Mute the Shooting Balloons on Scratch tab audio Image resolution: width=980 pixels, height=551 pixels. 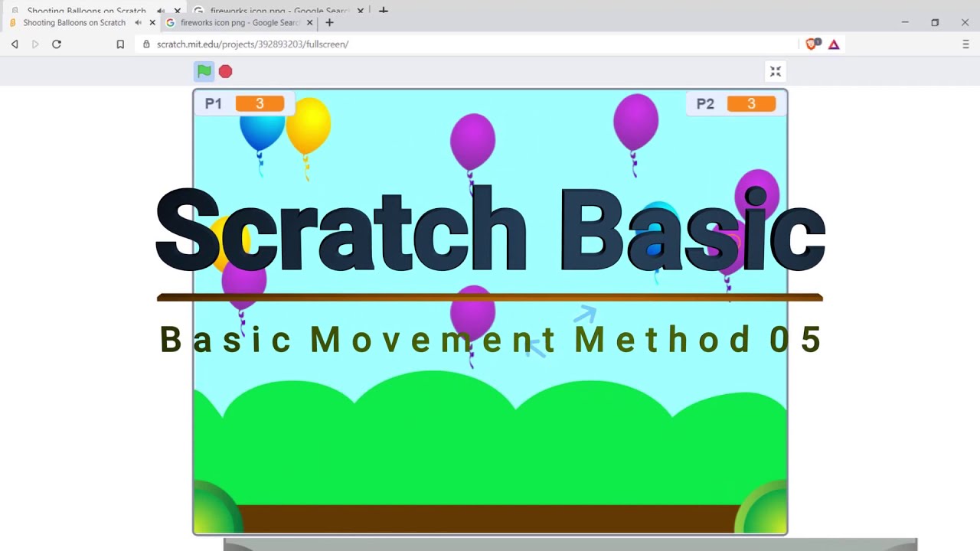pyautogui.click(x=138, y=23)
